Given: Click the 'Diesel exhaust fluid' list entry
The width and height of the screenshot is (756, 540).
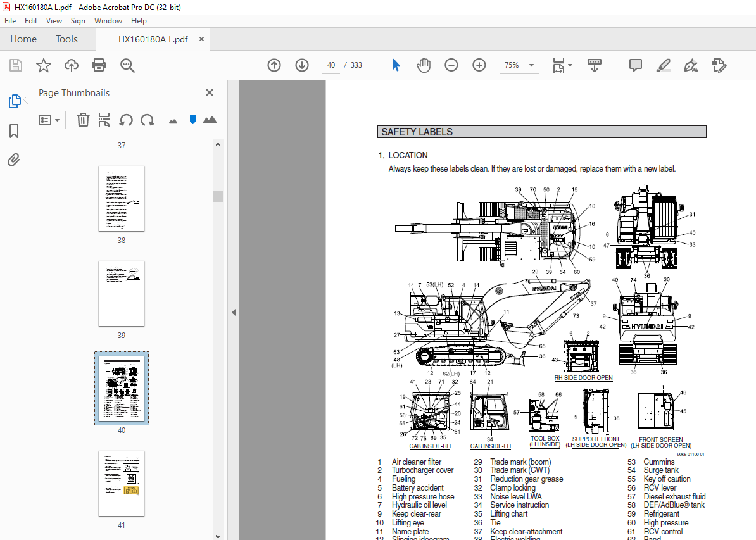Looking at the screenshot, I should point(674,496).
